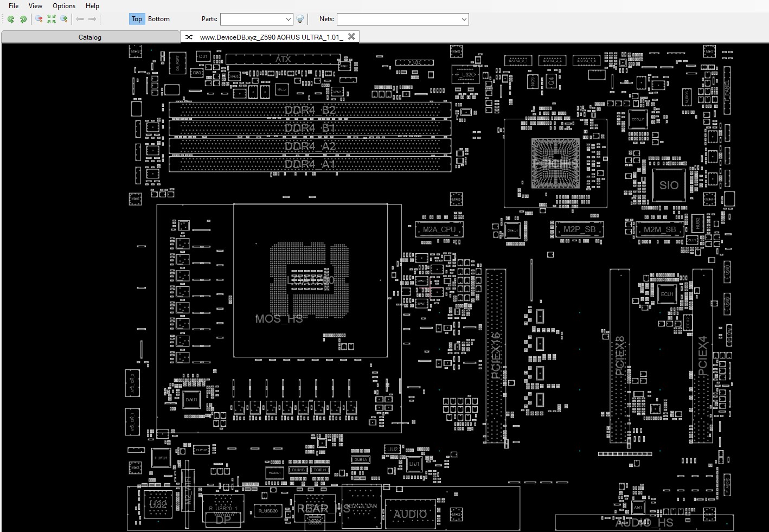
Task: Switch to Bottom board side view
Action: pyautogui.click(x=159, y=19)
